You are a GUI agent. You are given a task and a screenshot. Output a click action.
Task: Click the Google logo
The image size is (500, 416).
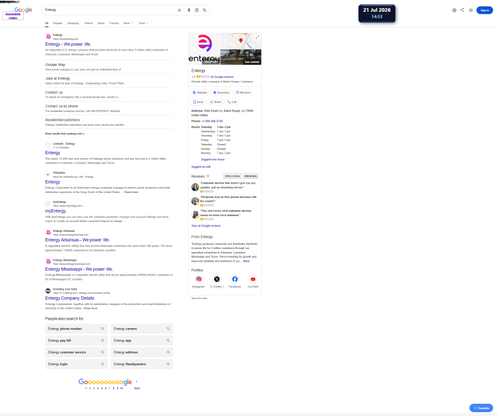tap(23, 10)
